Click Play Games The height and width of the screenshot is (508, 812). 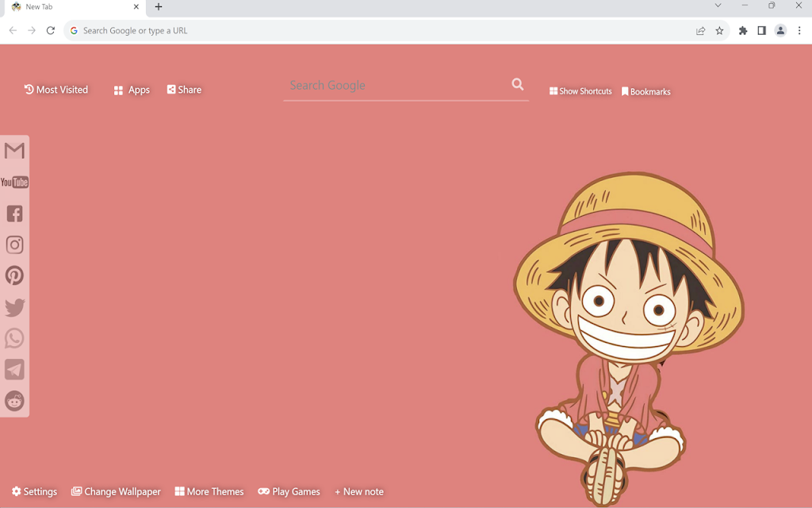tap(289, 491)
